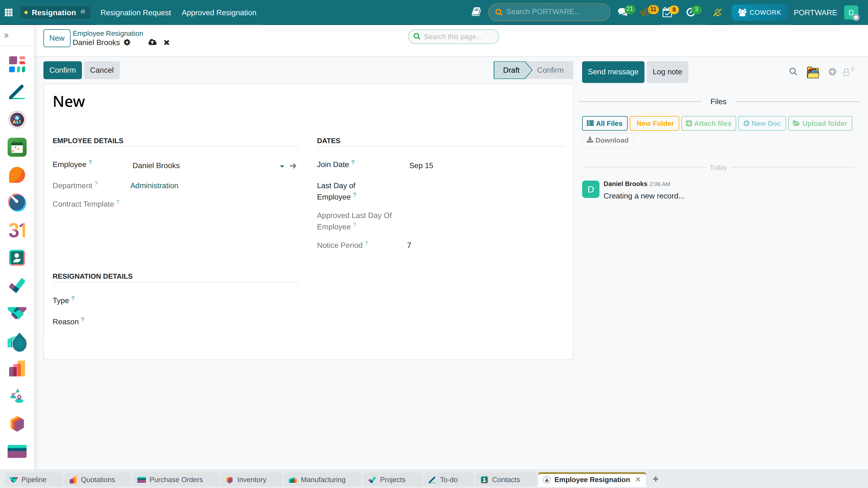The height and width of the screenshot is (488, 868).
Task: Open Employee dropdown arrow
Action: (x=282, y=166)
